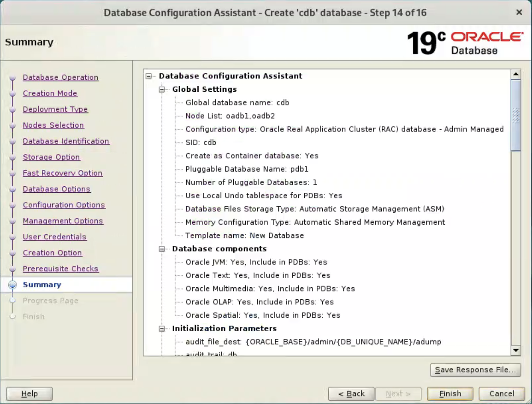532x404 pixels.
Task: Go to the Database Options step
Action: click(56, 189)
